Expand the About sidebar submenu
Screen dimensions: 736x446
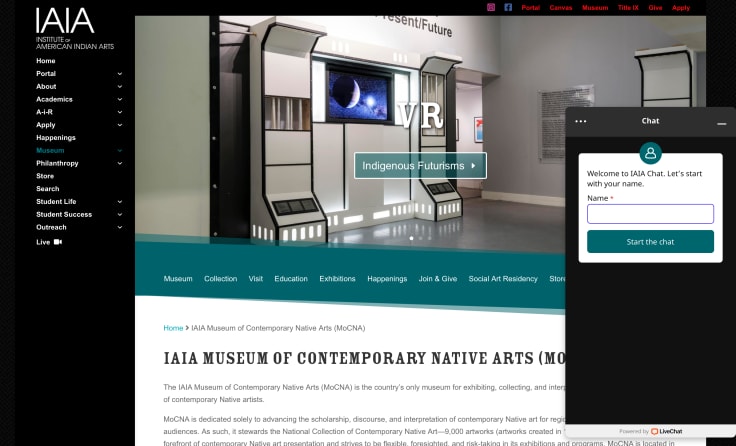[x=120, y=86]
